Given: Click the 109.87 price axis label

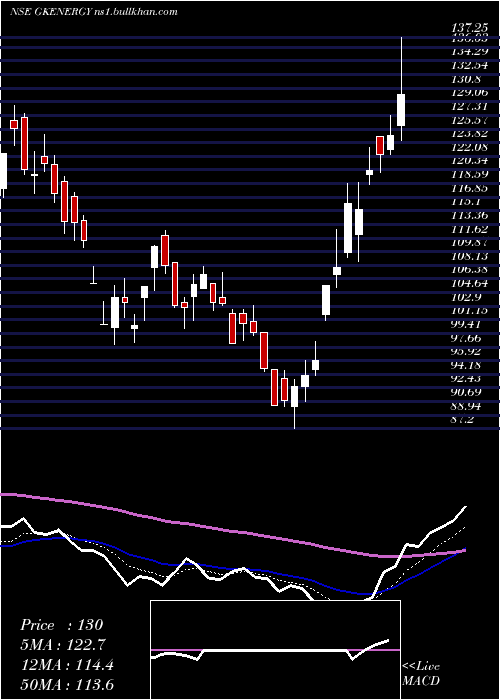Looking at the screenshot, I should (x=470, y=242).
